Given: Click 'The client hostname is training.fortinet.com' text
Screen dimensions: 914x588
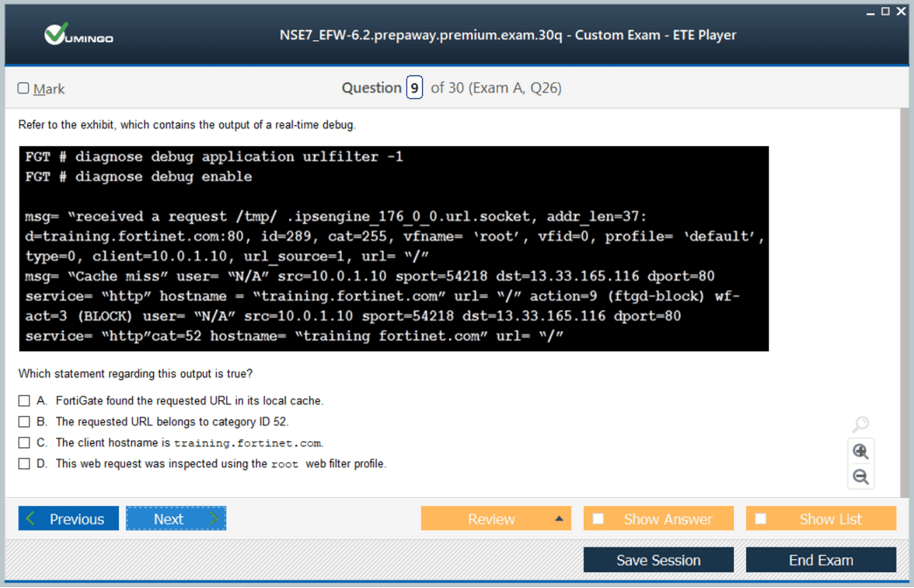Looking at the screenshot, I should tap(190, 443).
